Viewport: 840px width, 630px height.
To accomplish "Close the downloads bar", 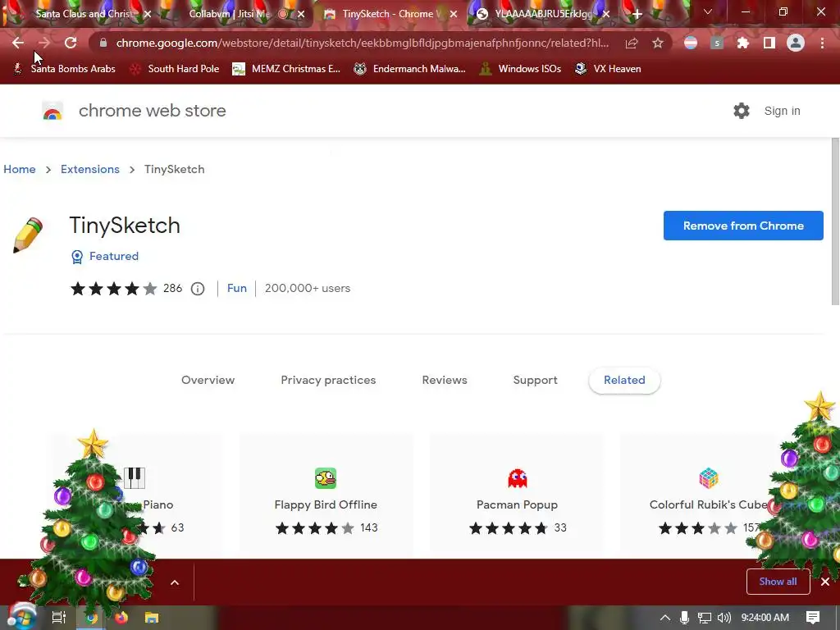I will point(825,582).
